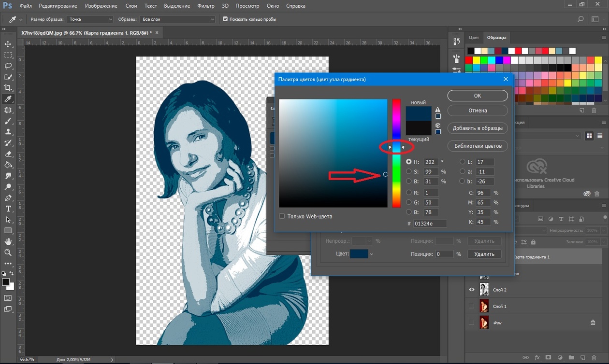
Task: Open the Цвет swatch dropdown arrow
Action: pos(372,254)
